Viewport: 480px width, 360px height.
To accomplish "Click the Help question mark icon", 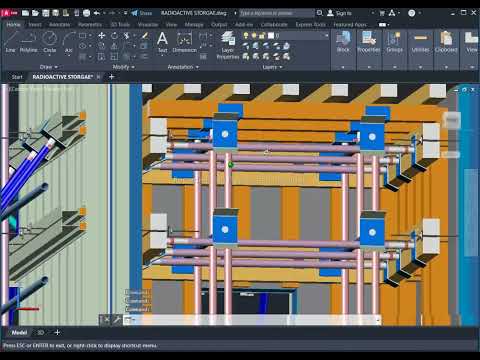I will [412, 13].
